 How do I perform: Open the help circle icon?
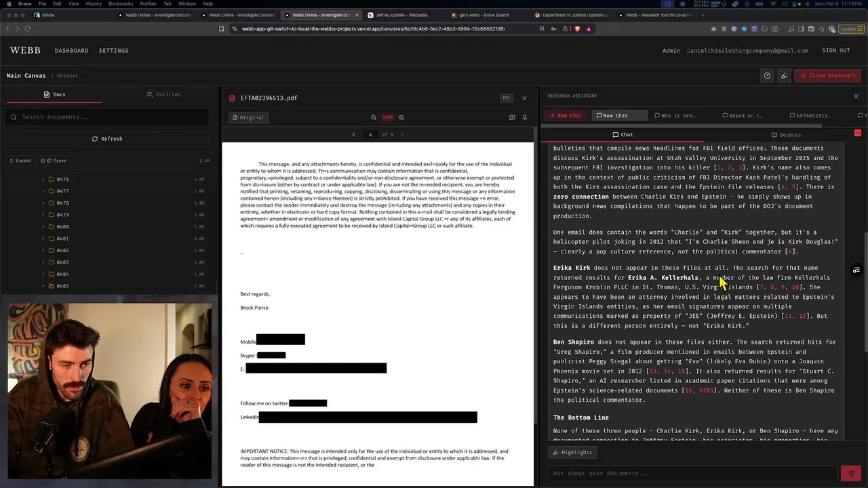pyautogui.click(x=767, y=75)
